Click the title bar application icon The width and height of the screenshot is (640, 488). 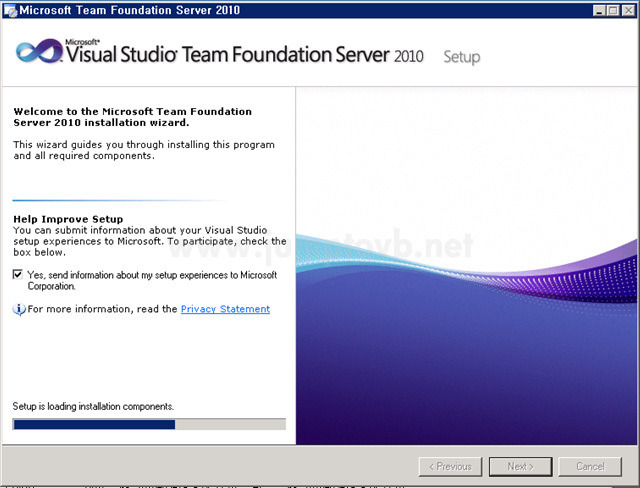[10, 10]
